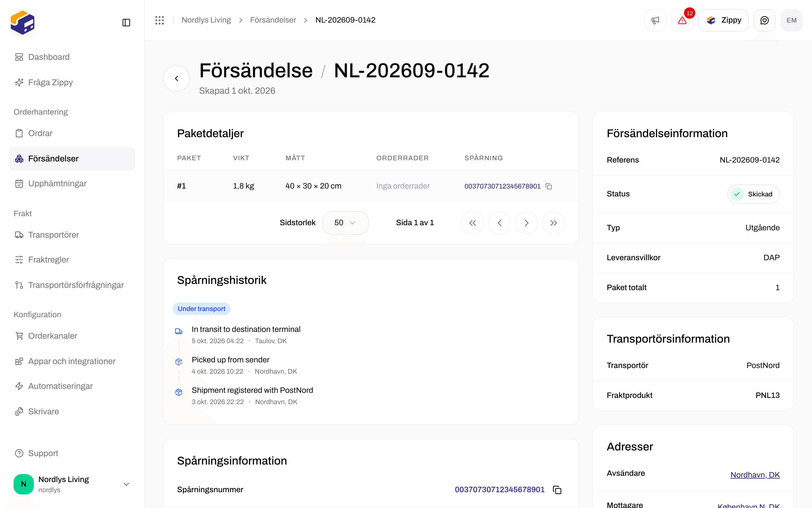Click Referens value NL-202609-0142
The image size is (812, 508).
(x=750, y=160)
